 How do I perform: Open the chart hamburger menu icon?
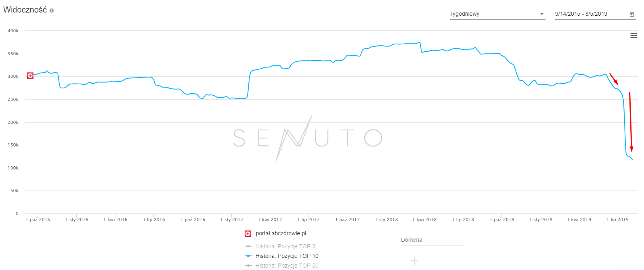pyautogui.click(x=634, y=36)
